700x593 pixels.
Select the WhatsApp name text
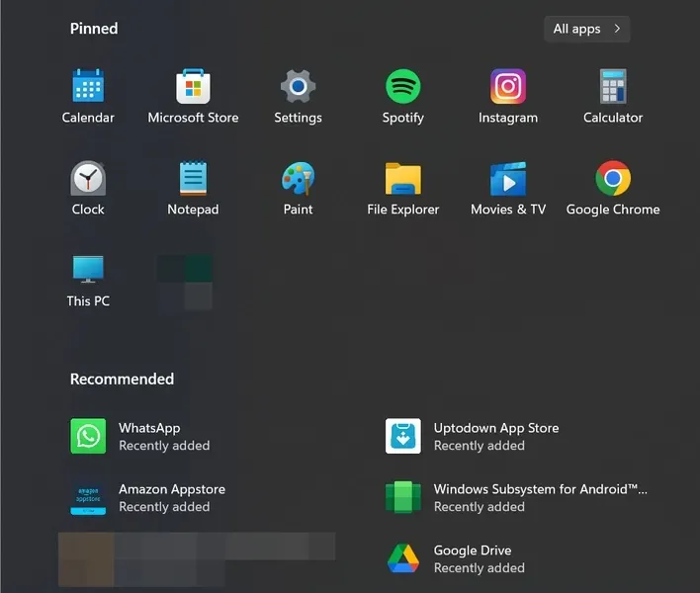(x=149, y=428)
